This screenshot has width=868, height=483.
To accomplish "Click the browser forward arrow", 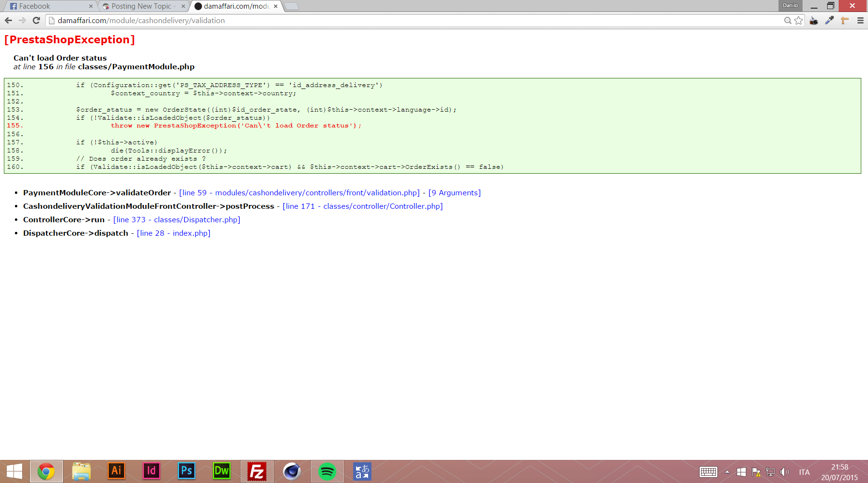I will pos(22,20).
